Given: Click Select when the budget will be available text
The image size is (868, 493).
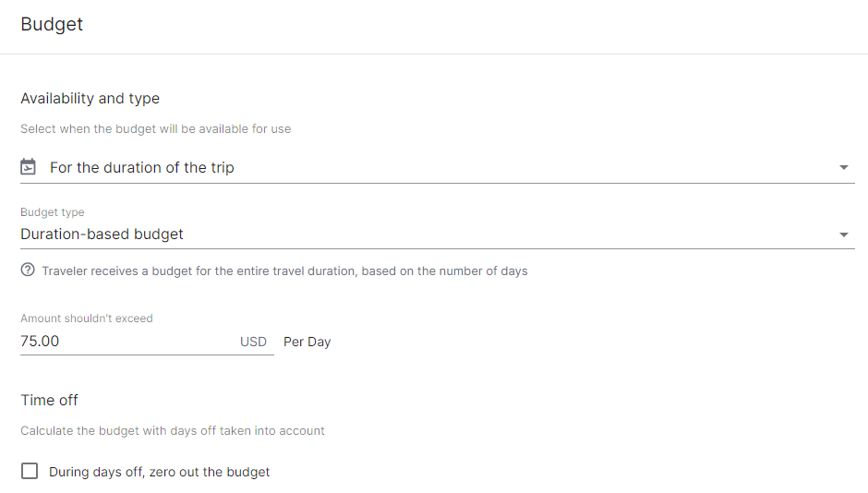Looking at the screenshot, I should (x=155, y=129).
